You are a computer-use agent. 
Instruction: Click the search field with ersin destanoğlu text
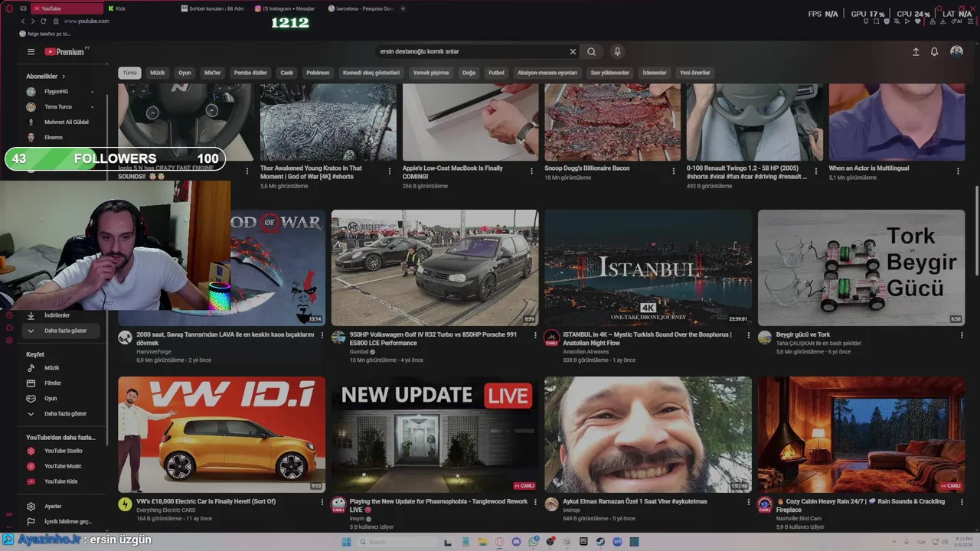tap(471, 51)
